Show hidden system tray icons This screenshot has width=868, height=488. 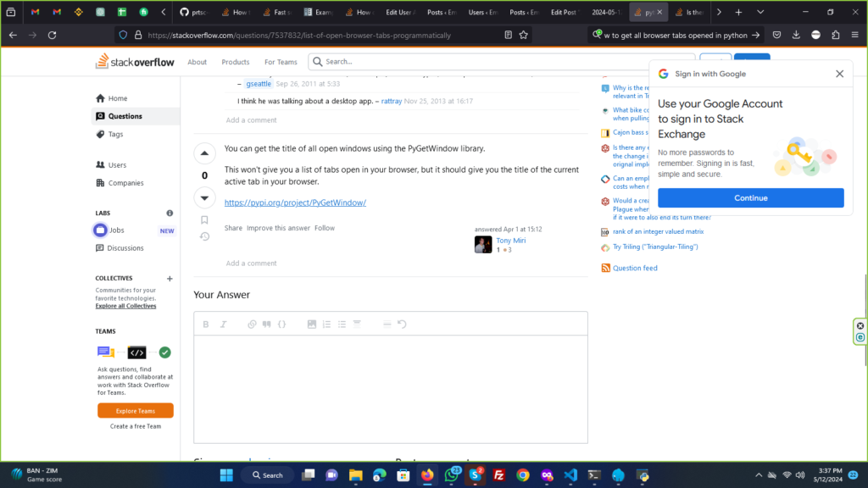[x=759, y=475]
